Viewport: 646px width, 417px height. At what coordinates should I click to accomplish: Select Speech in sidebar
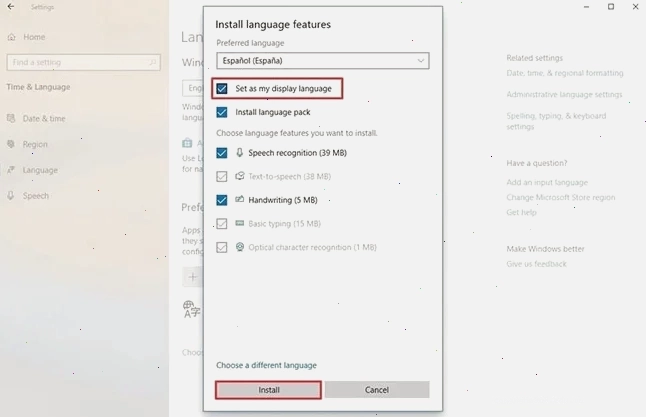35,196
